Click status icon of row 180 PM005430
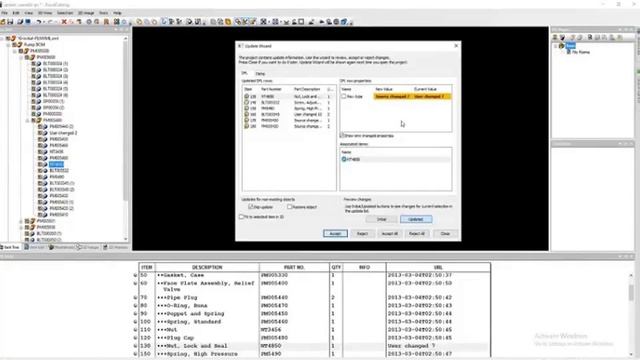Screen dimensions: 640x360 246,126
